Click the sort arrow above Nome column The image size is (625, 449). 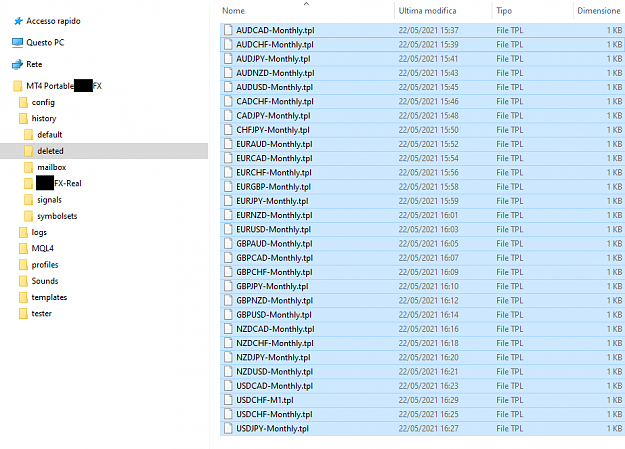pyautogui.click(x=306, y=4)
